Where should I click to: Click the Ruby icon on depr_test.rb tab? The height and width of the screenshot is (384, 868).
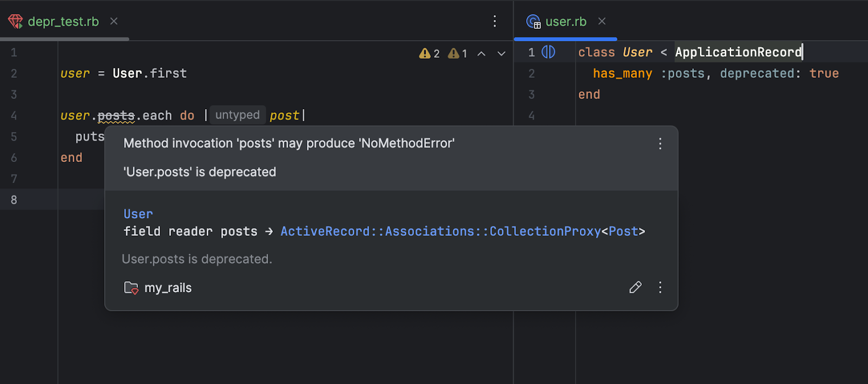(15, 22)
